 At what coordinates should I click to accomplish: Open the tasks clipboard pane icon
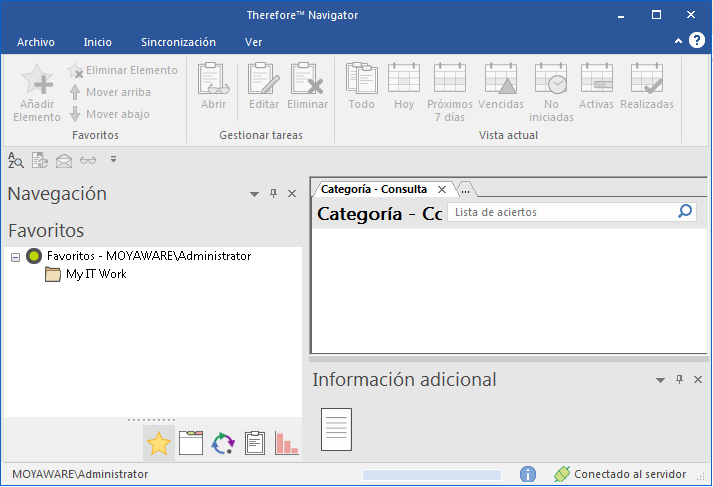255,443
